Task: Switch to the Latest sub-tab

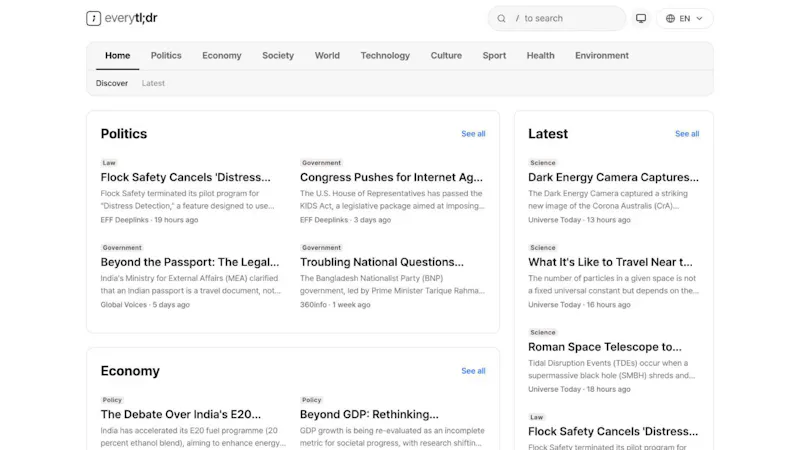Action: pyautogui.click(x=153, y=83)
